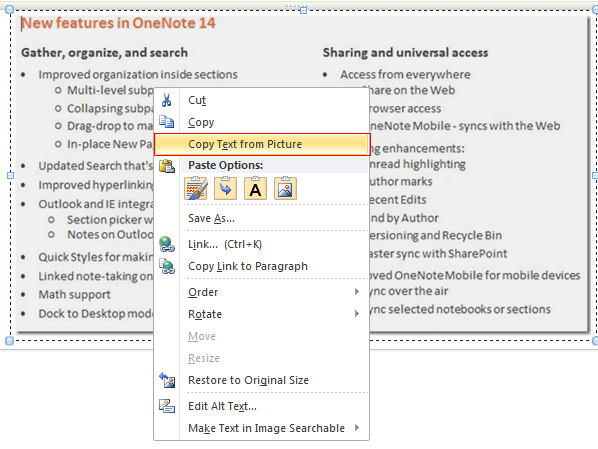
Task: Choose Copy Text from Picture
Action: [x=262, y=144]
